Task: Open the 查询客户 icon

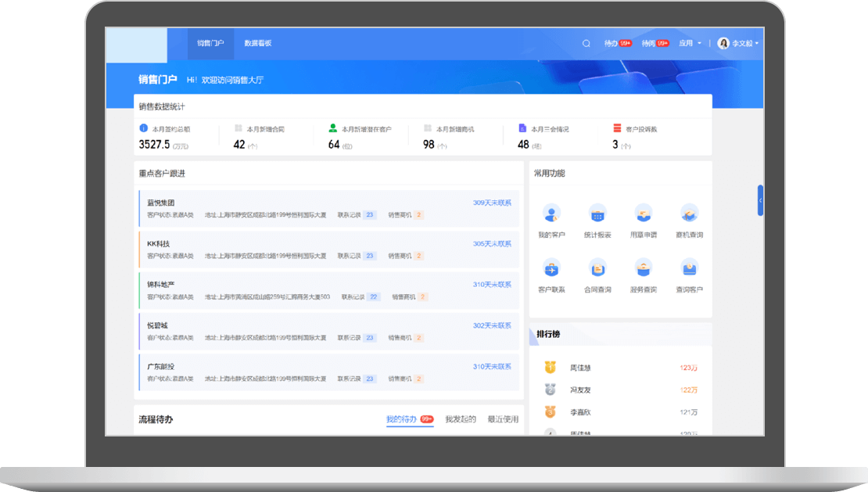Action: coord(689,268)
